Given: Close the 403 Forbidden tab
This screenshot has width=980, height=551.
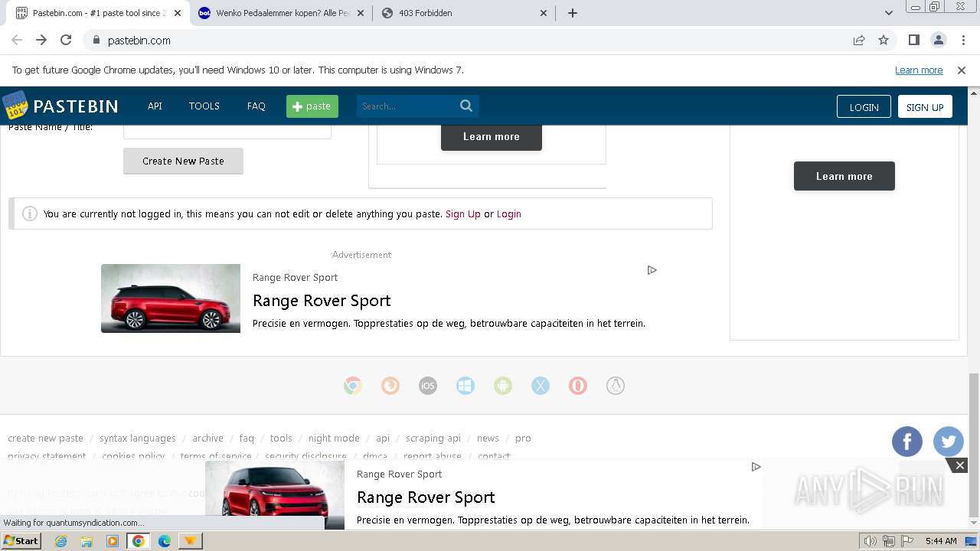Looking at the screenshot, I should point(544,13).
